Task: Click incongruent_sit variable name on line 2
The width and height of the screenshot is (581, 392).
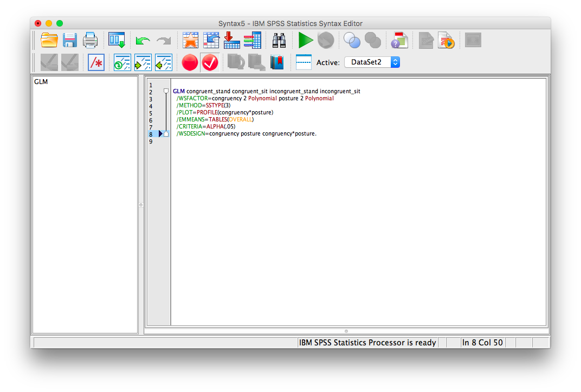Action: (x=340, y=91)
